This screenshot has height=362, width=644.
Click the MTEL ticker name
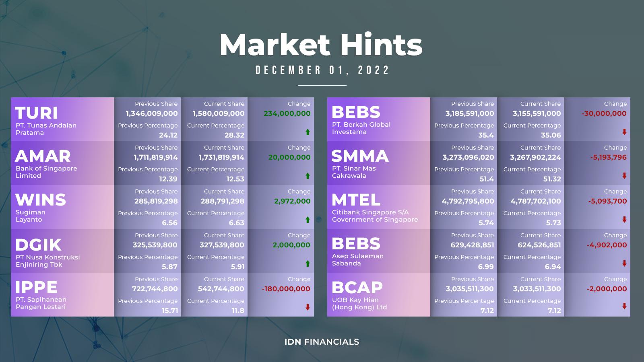click(x=356, y=200)
